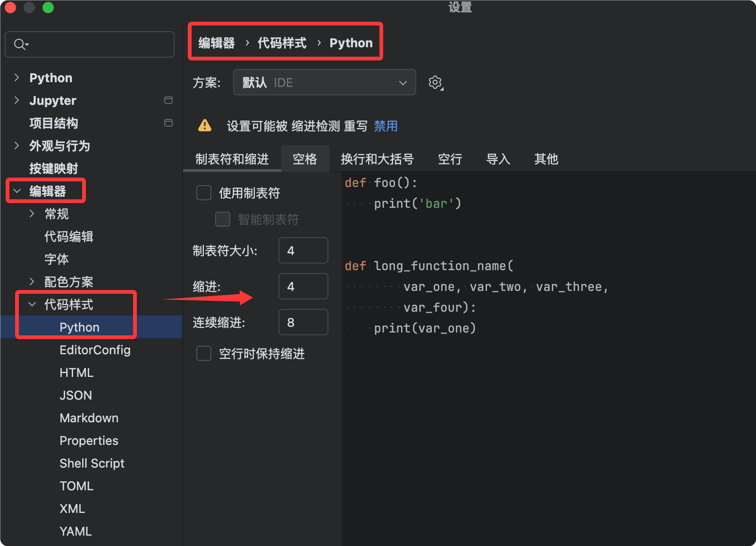Select JSON code style
Screen dimensions: 756x546
(76, 395)
